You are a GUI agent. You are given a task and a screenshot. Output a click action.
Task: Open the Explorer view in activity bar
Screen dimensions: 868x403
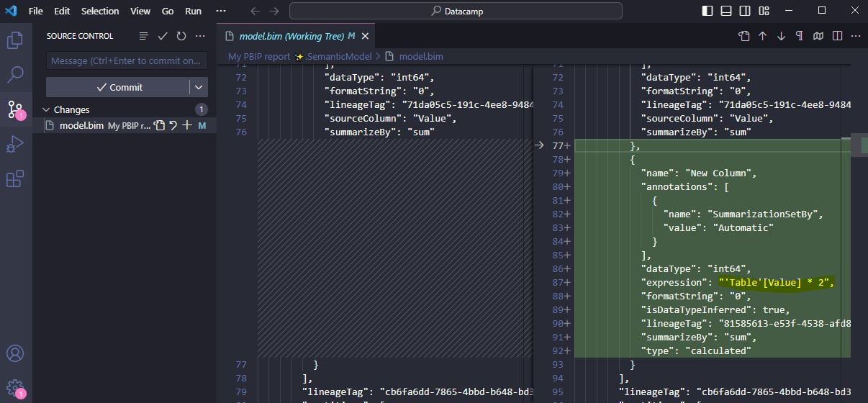pos(15,40)
